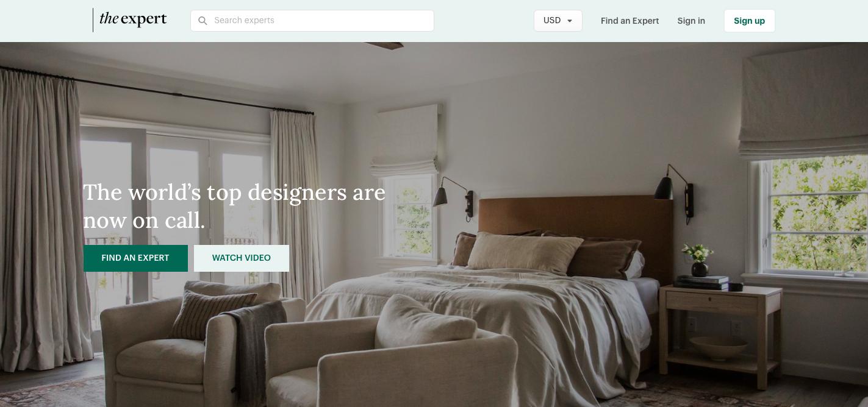Open the USD currency dropdown
Image resolution: width=868 pixels, height=407 pixels.
[x=558, y=21]
